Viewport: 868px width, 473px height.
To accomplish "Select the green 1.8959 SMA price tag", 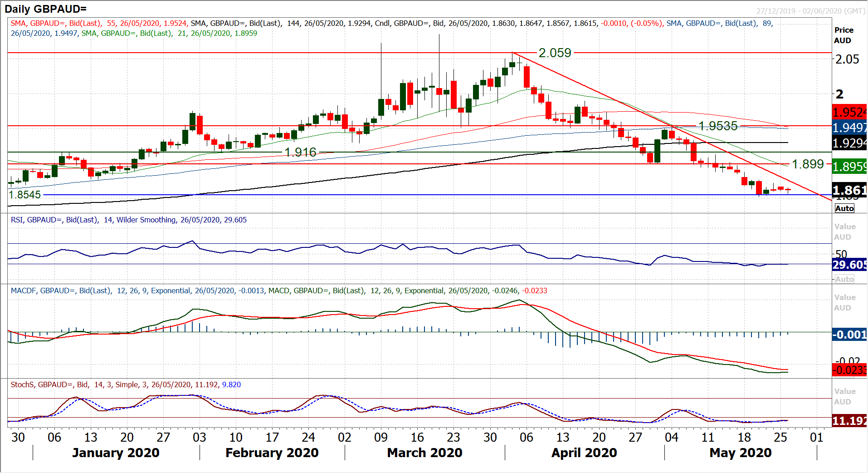I will click(849, 167).
